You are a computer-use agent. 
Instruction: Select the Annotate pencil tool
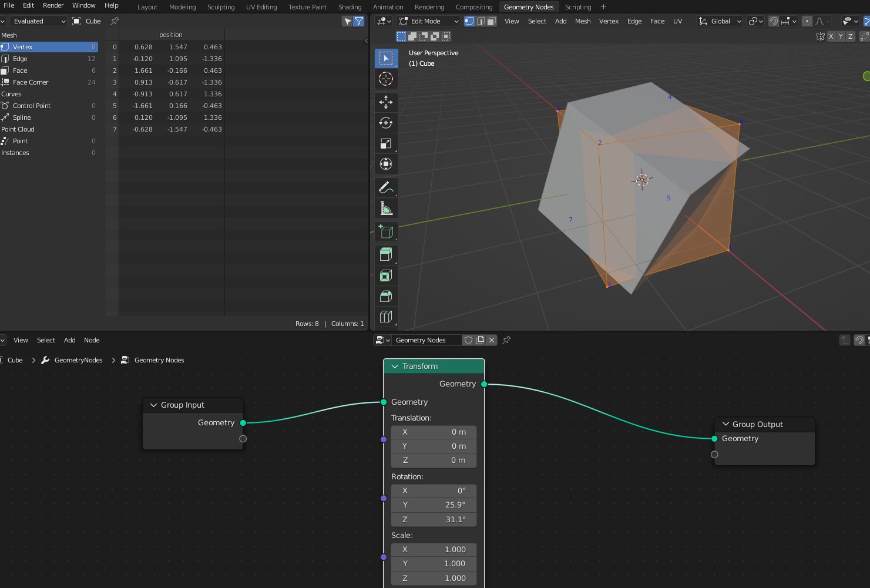(x=386, y=187)
